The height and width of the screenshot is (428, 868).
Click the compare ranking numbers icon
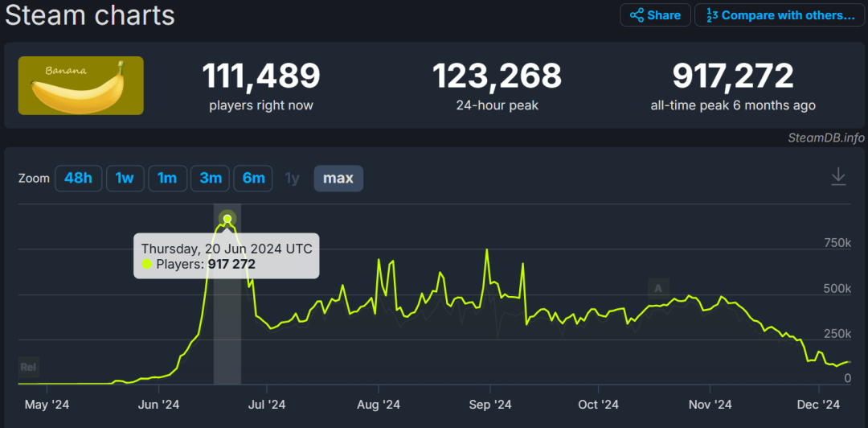click(712, 15)
